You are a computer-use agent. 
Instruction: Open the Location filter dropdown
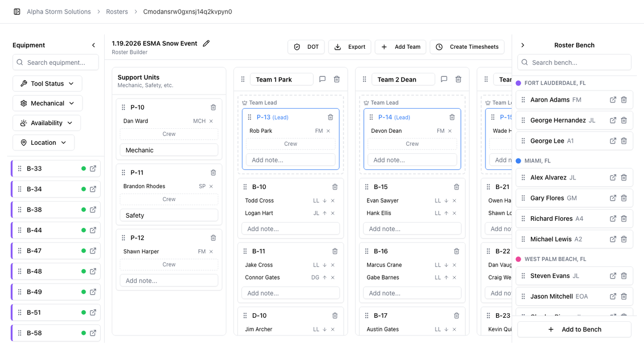point(43,142)
